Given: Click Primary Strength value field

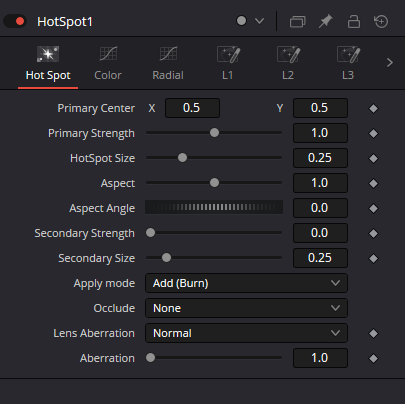Looking at the screenshot, I should pos(320,133).
